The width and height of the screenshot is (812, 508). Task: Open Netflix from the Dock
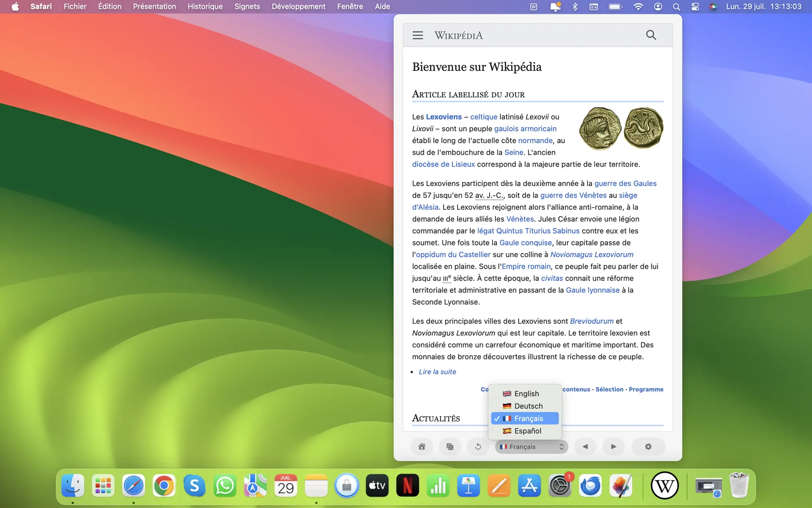click(x=408, y=486)
